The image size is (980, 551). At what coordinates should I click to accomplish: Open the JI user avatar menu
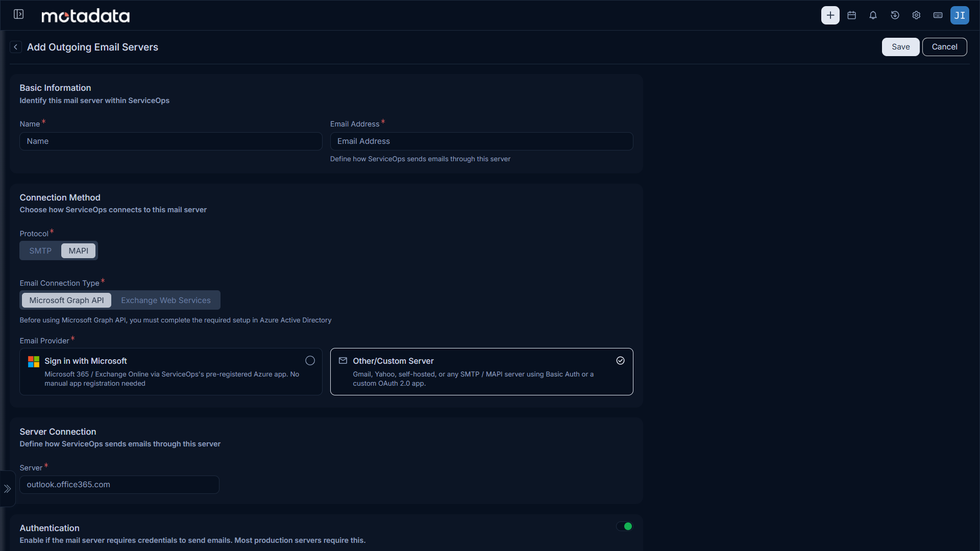[x=960, y=15]
